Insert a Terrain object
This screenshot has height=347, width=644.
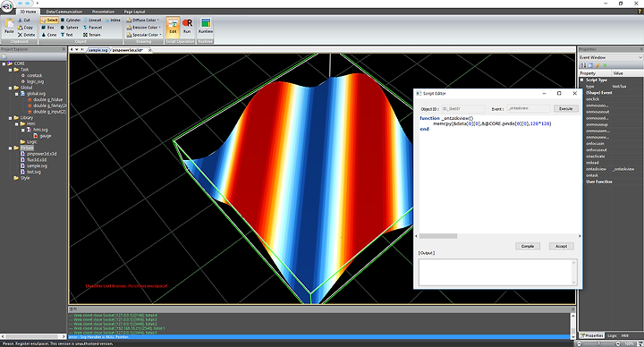click(91, 35)
